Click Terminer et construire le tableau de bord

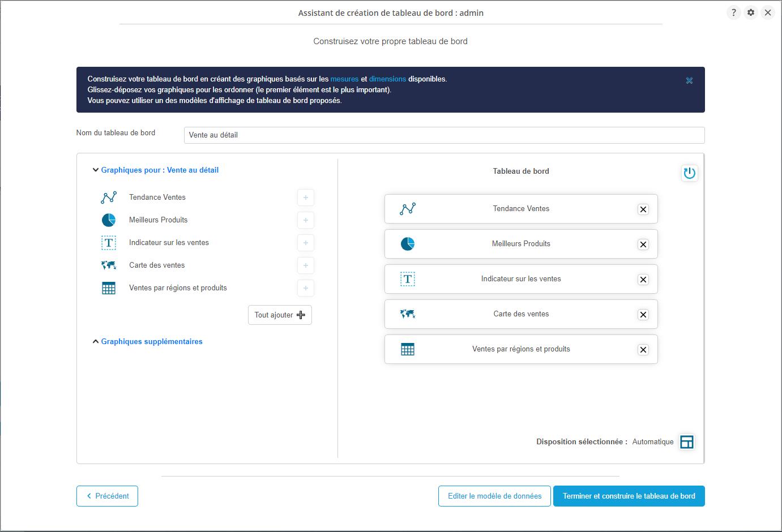coord(629,496)
